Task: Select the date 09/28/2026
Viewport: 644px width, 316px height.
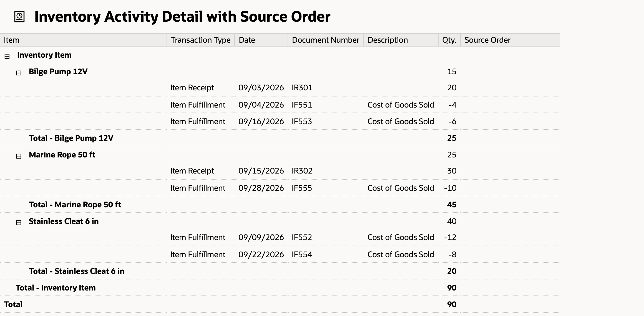Action: (x=261, y=188)
